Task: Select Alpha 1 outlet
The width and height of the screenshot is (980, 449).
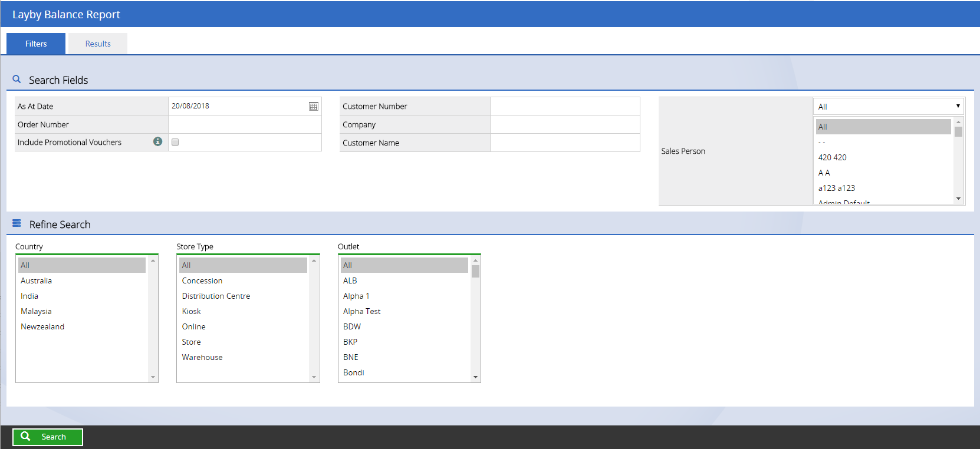Action: (405, 296)
